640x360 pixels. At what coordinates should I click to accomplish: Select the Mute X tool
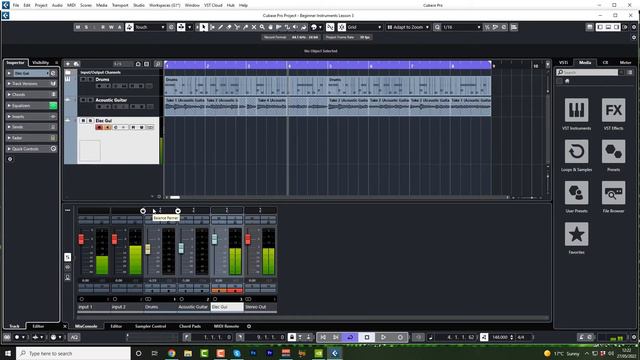pyautogui.click(x=253, y=27)
